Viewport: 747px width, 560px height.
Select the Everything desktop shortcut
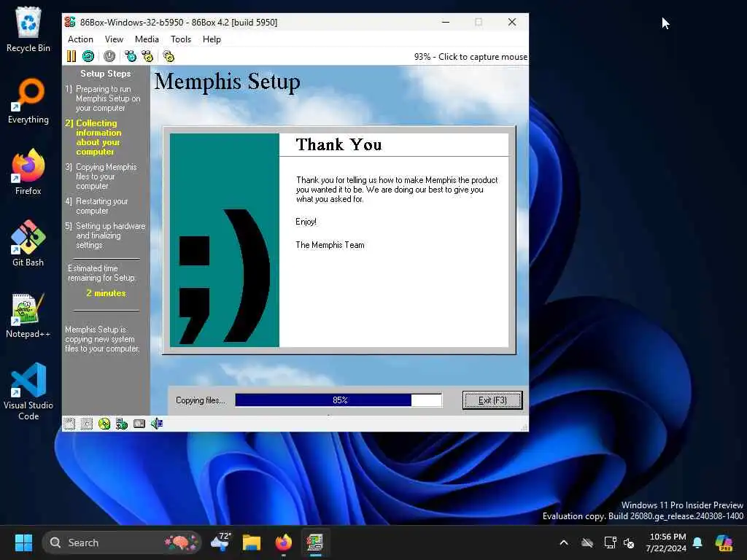pos(28,101)
